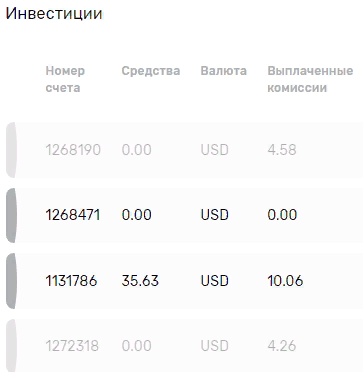Sort by the Валюта column header
The height and width of the screenshot is (372, 363).
pos(224,71)
